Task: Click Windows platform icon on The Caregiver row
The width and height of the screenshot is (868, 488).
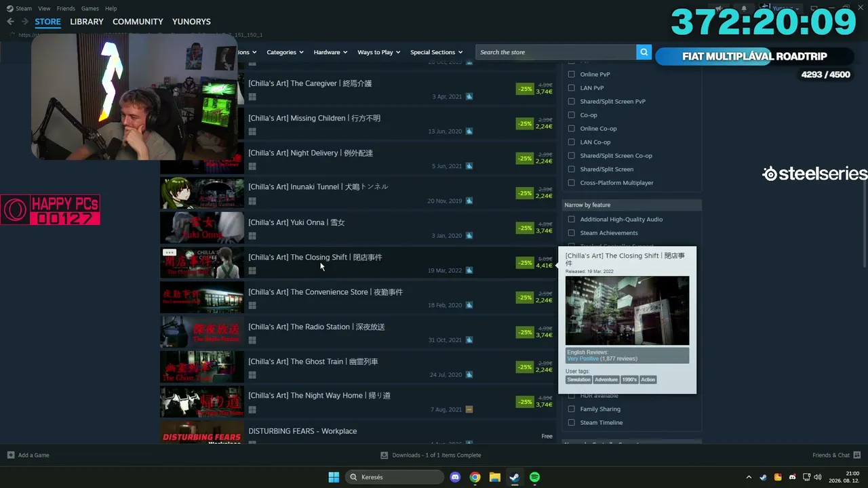Action: (252, 97)
